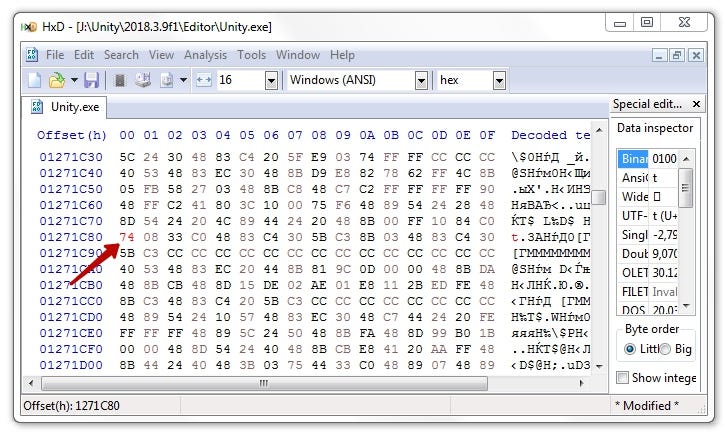Click the 16 bytes-per-row input field
The width and height of the screenshot is (725, 433).
[x=240, y=80]
